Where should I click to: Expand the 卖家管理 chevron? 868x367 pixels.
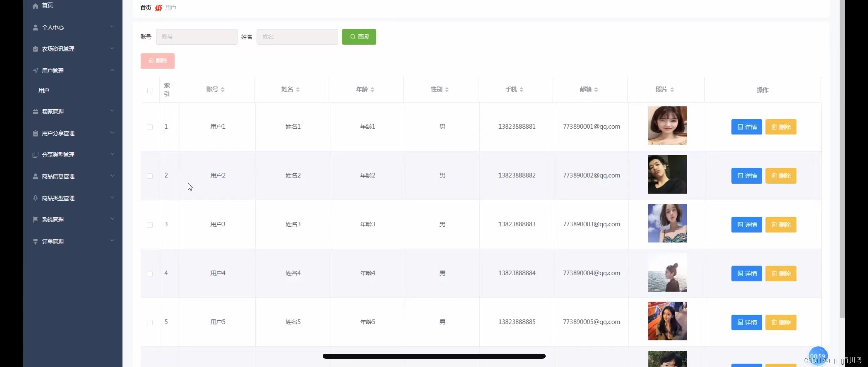[112, 111]
